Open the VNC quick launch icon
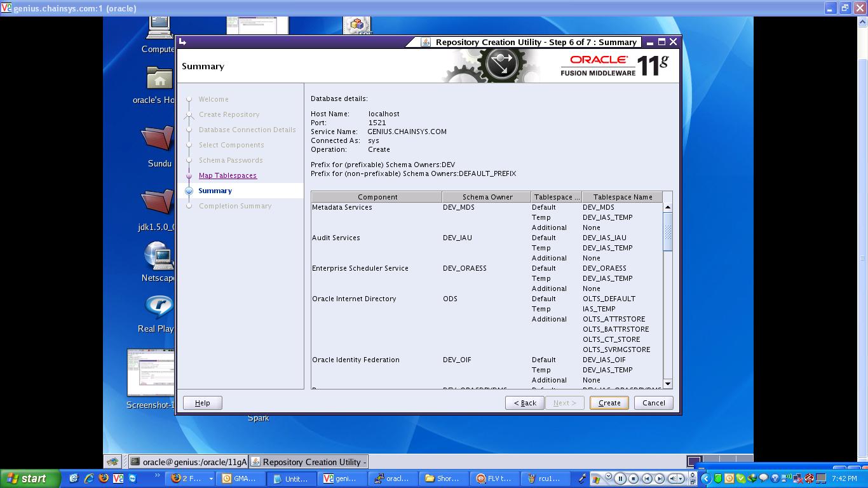Screen dimensions: 868x488 click(118, 478)
